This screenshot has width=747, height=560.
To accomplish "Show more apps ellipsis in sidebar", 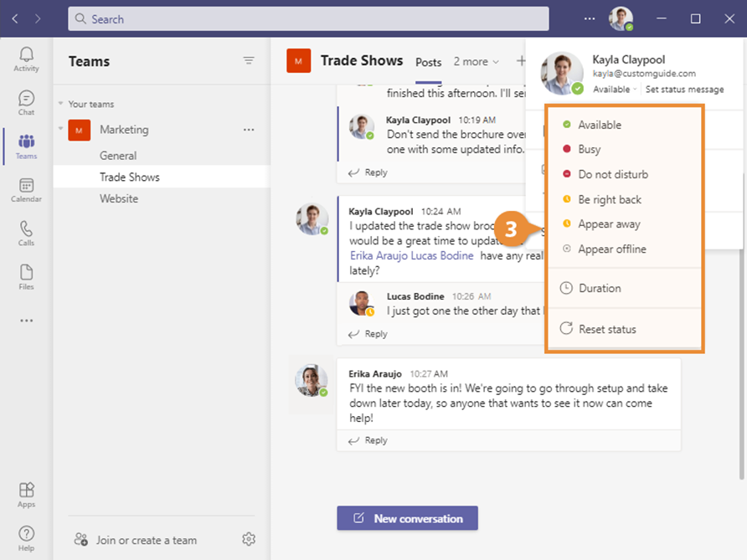I will (26, 321).
